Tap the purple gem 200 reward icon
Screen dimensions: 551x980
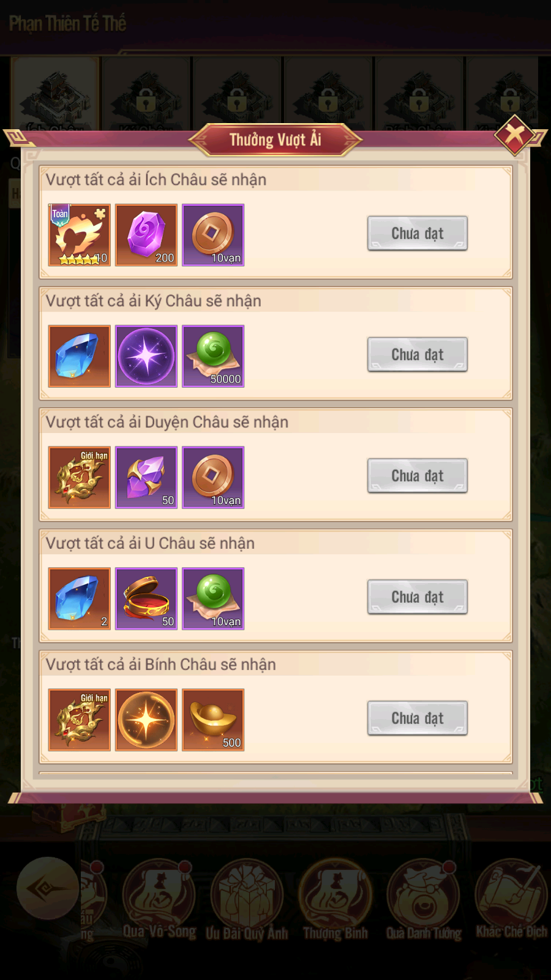tap(146, 235)
